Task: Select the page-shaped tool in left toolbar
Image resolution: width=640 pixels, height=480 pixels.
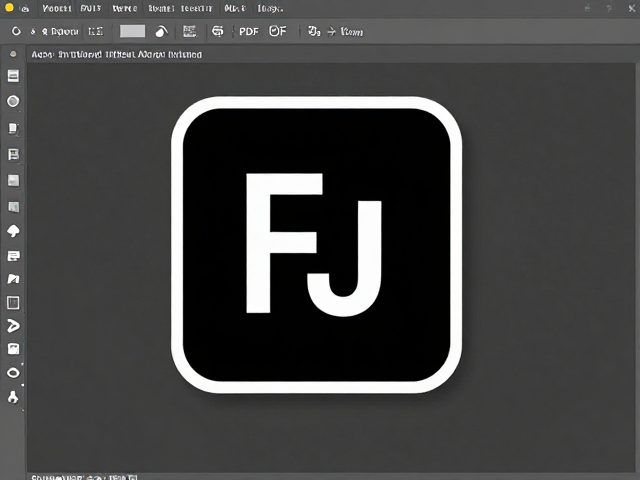Action: [x=13, y=128]
